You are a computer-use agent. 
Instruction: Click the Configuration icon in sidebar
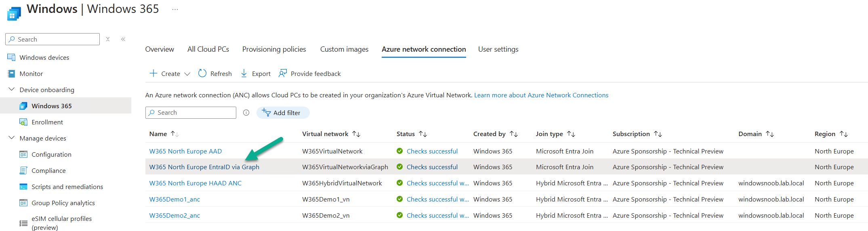23,154
